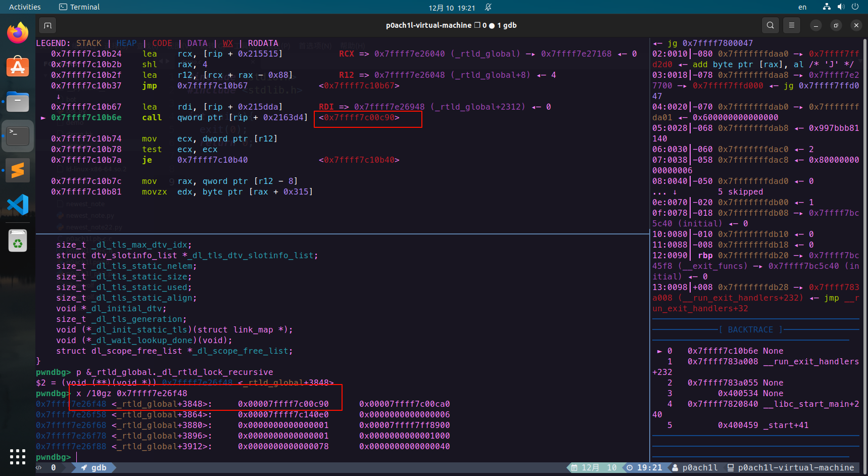Launch Ubuntu Software from the dock

[x=18, y=67]
